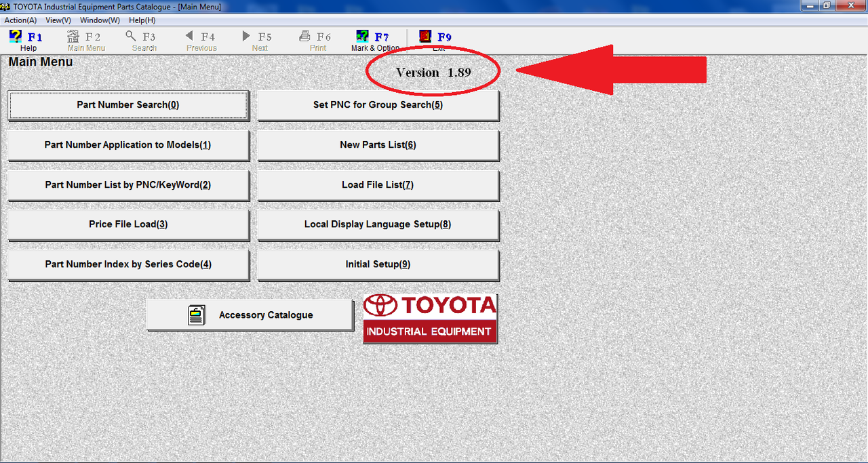Open the View(V) menu
This screenshot has height=463, width=868.
(x=58, y=20)
